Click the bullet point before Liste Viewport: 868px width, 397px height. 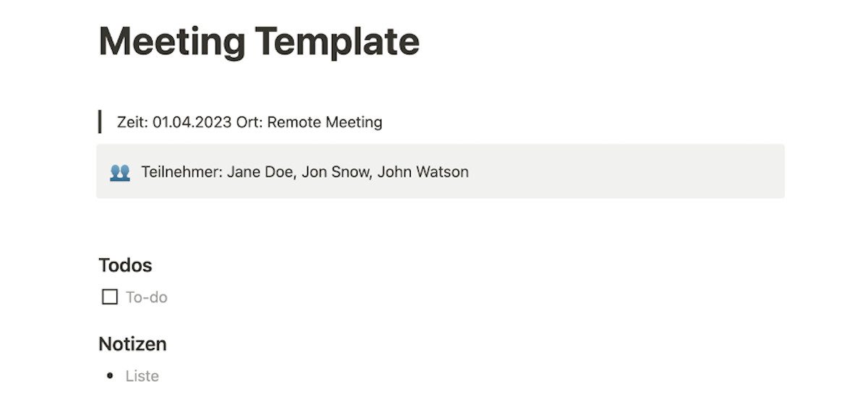pyautogui.click(x=110, y=376)
